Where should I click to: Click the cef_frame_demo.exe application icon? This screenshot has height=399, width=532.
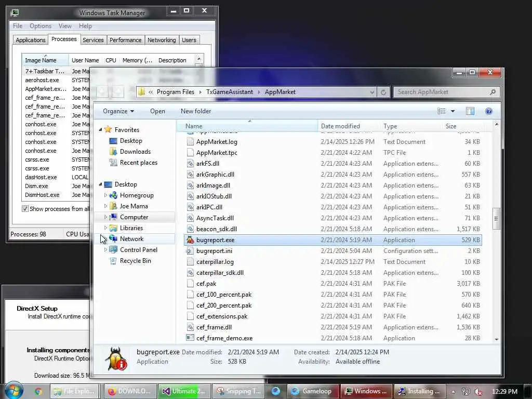click(190, 338)
